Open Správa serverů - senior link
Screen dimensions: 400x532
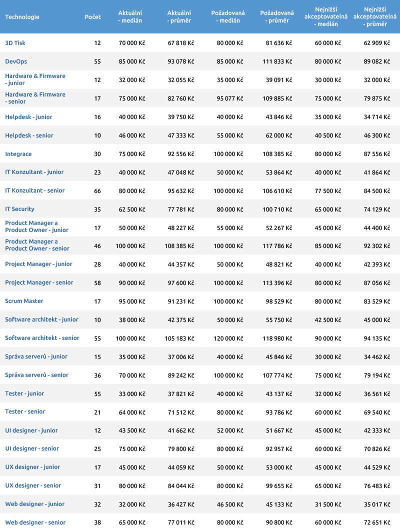(36, 375)
